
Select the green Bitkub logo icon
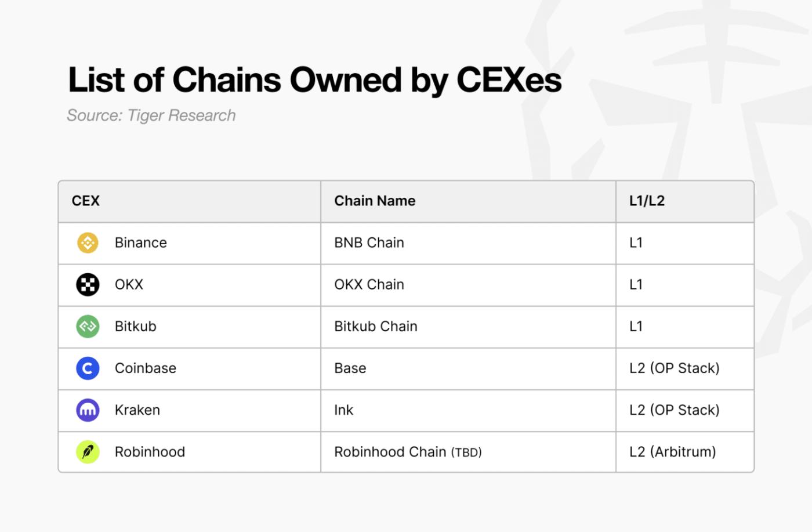(88, 326)
